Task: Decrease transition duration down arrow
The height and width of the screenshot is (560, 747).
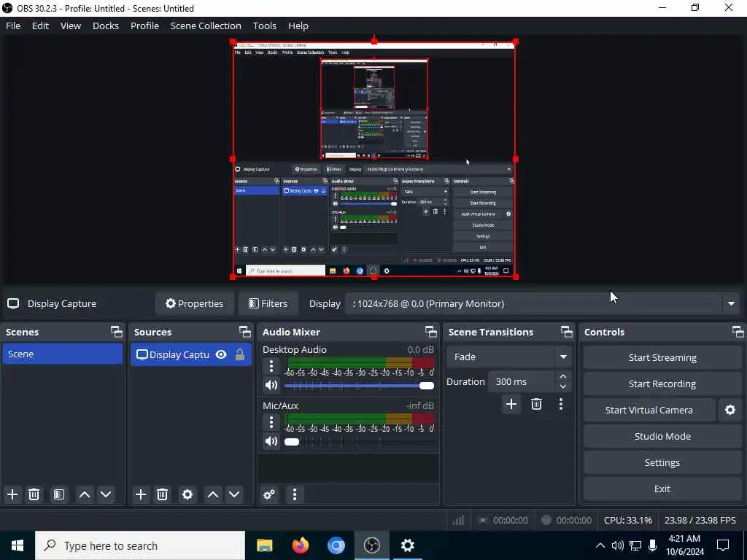Action: (563, 386)
